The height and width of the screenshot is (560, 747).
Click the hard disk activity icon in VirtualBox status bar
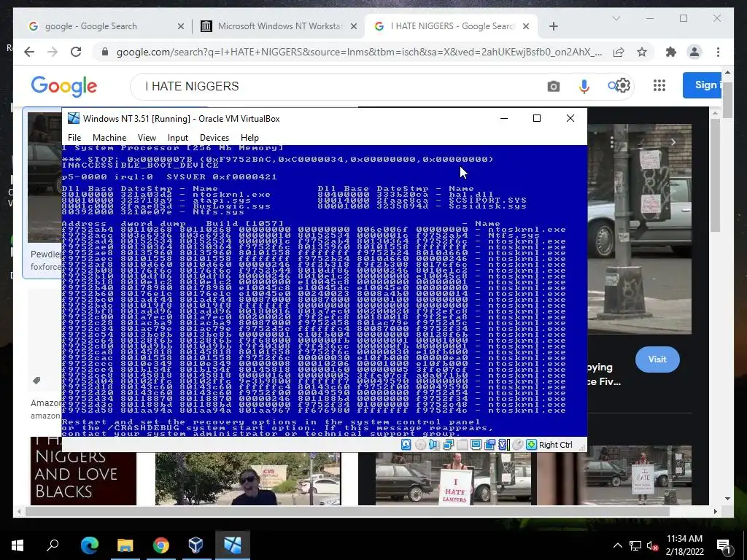pyautogui.click(x=406, y=445)
